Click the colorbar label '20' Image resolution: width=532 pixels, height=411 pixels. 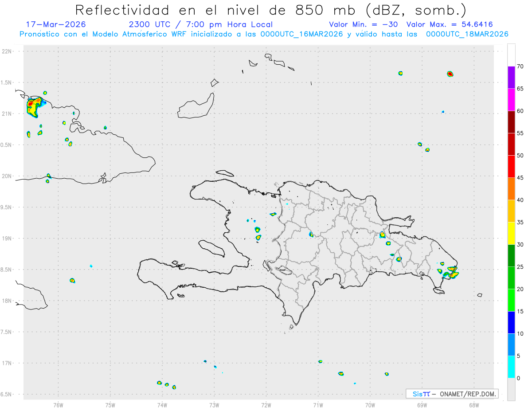click(x=520, y=289)
